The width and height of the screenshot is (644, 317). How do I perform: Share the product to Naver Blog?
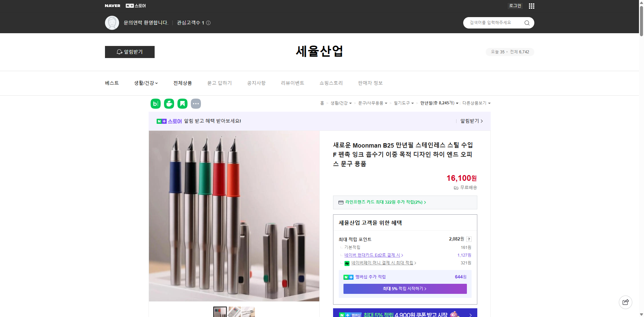155,104
